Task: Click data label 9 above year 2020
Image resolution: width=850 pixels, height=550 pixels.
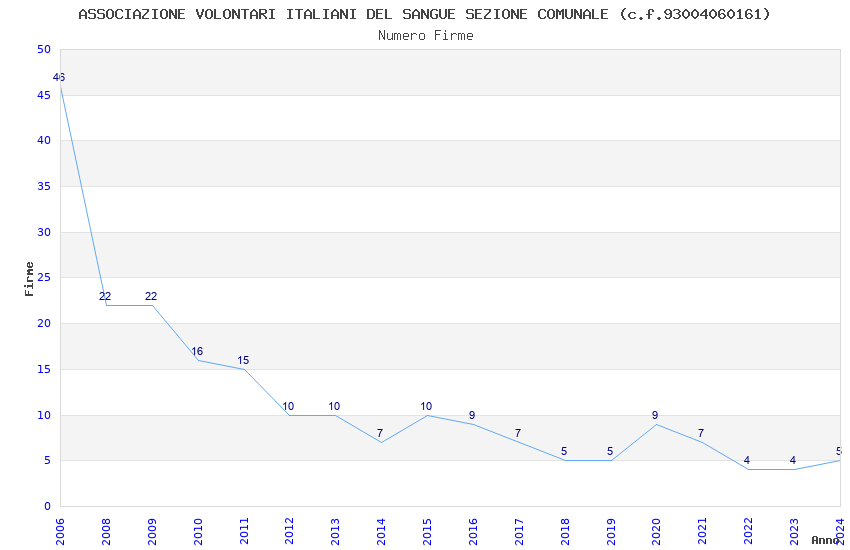Action: 655,416
